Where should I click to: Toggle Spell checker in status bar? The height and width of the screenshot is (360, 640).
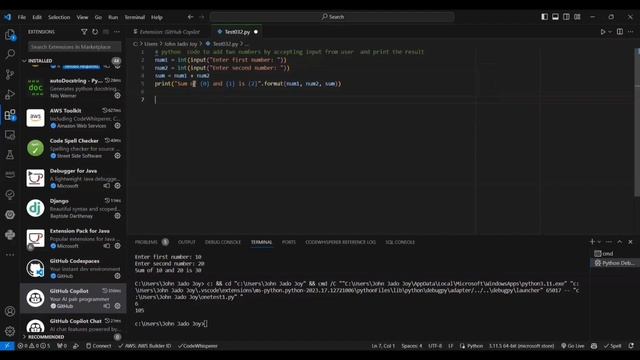[612, 346]
